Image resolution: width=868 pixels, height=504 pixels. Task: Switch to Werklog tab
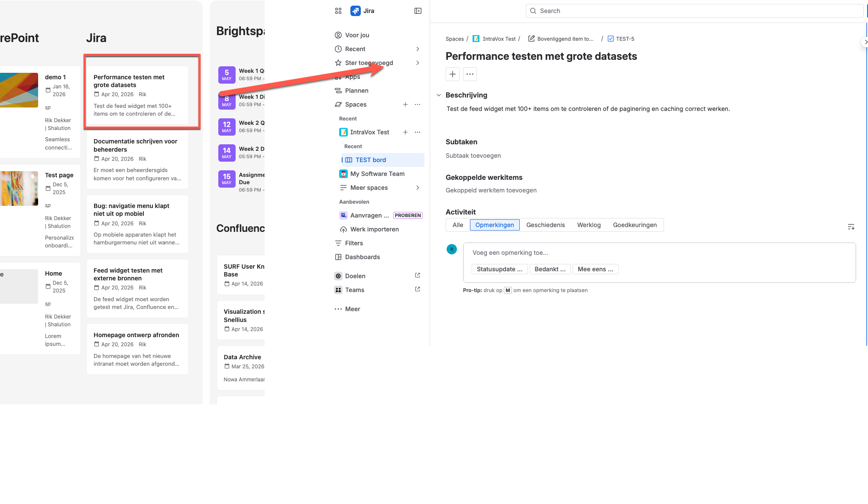(x=589, y=225)
